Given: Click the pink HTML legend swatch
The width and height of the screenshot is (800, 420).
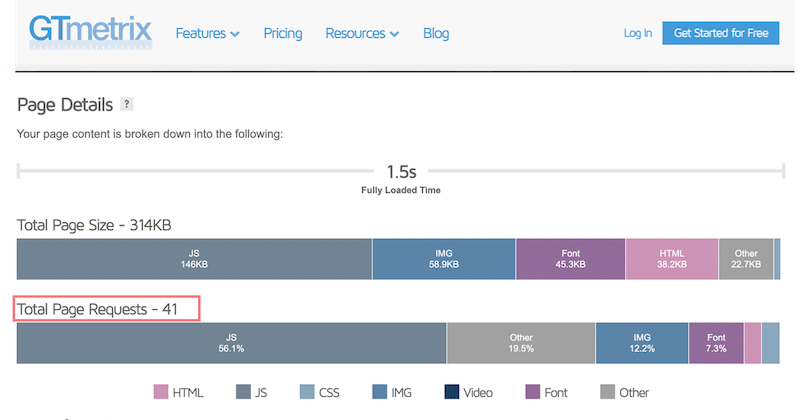Looking at the screenshot, I should click(161, 392).
